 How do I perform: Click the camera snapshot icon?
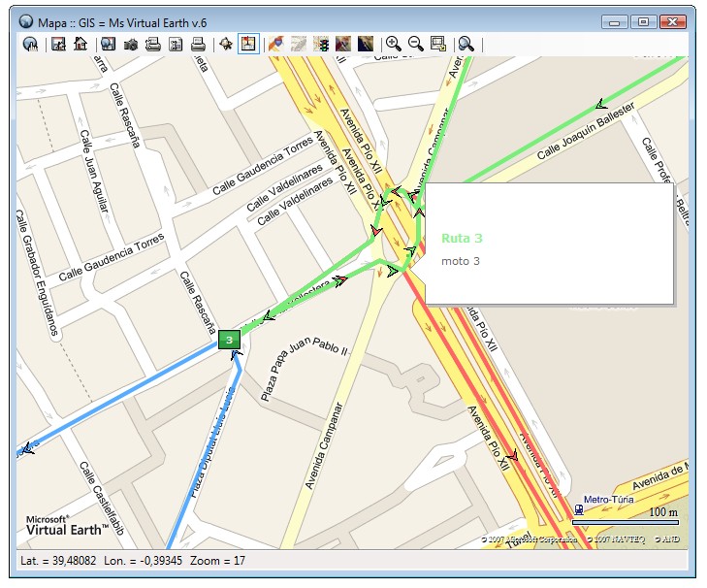(131, 44)
